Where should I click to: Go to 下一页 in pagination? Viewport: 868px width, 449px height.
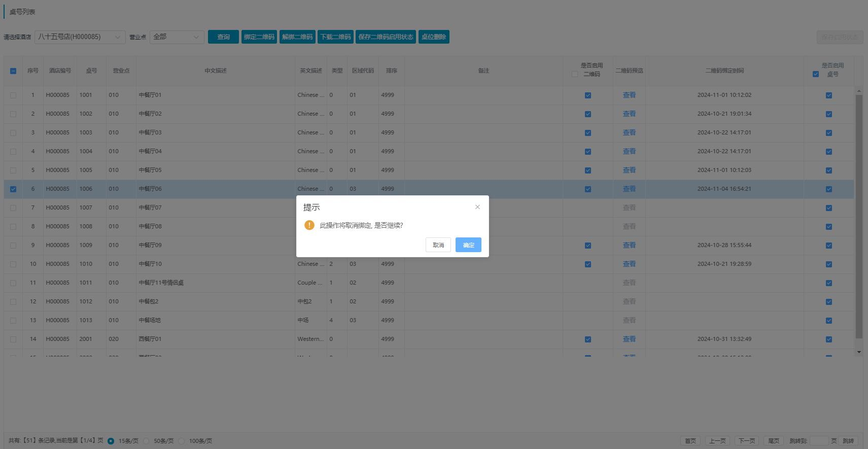[x=746, y=441]
